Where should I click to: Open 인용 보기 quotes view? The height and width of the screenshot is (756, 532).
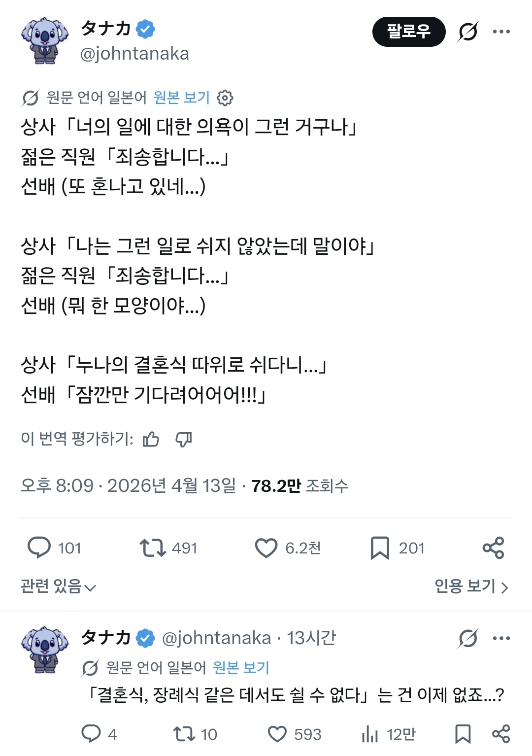point(471,586)
